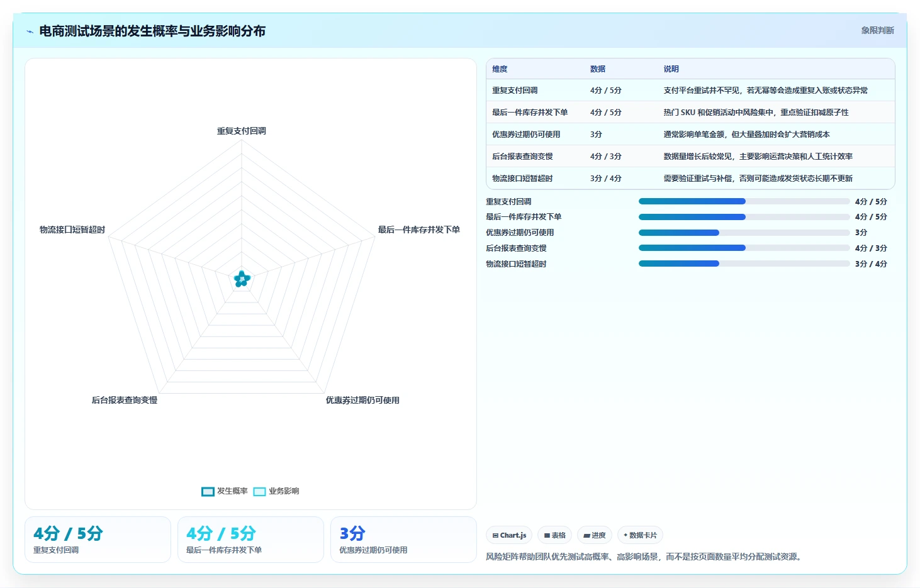Click the Chart.js tag chip

509,535
